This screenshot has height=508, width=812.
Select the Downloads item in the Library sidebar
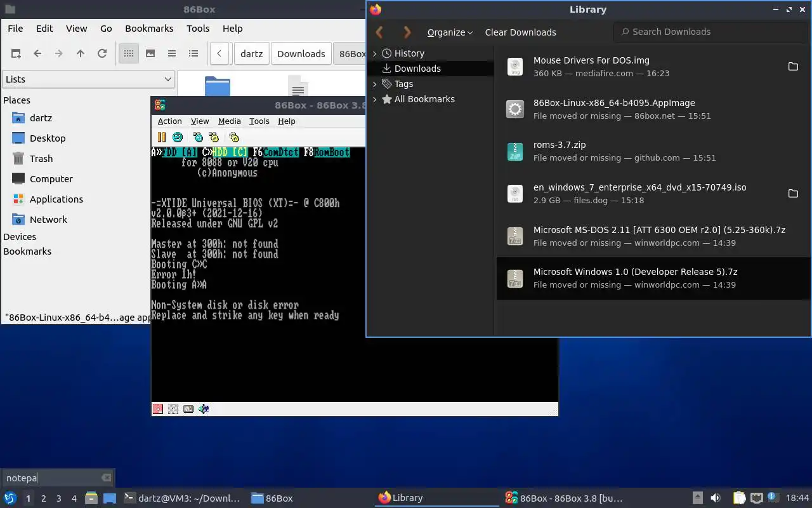(x=431, y=69)
